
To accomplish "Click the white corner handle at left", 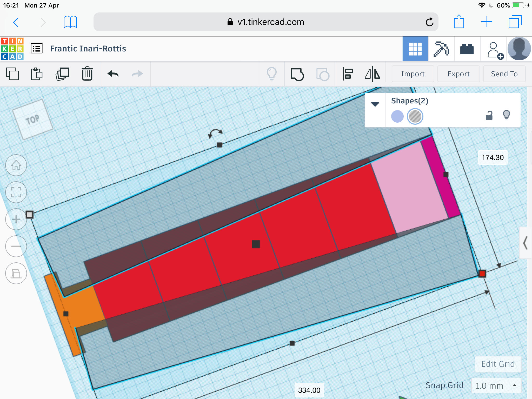I will tap(30, 215).
